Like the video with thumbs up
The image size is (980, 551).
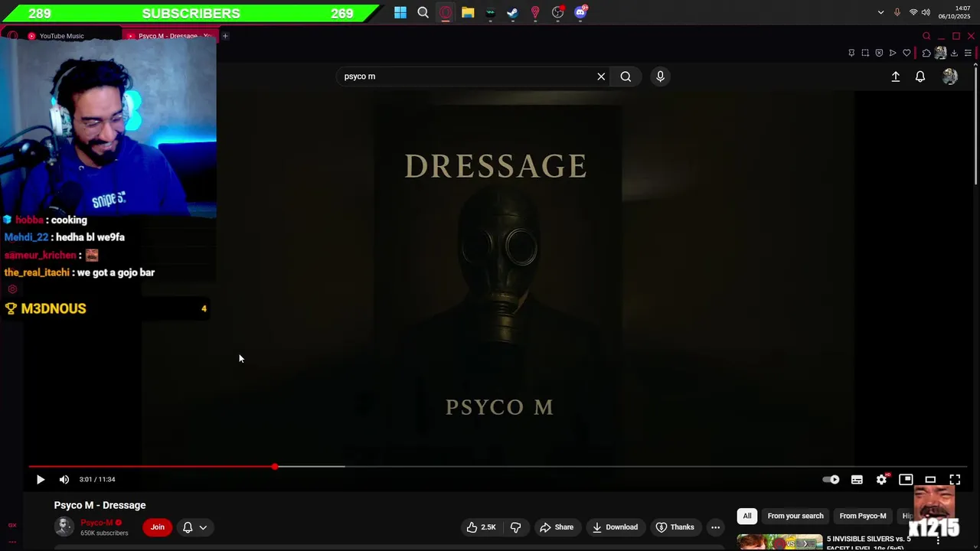pyautogui.click(x=481, y=527)
